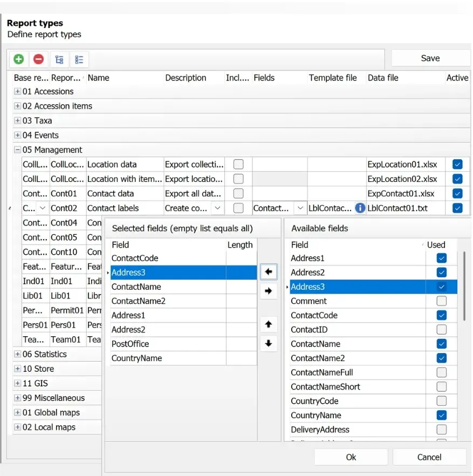The image size is (473, 476).
Task: Uncheck Used checkbox for CountryName available field
Action: 441,415
